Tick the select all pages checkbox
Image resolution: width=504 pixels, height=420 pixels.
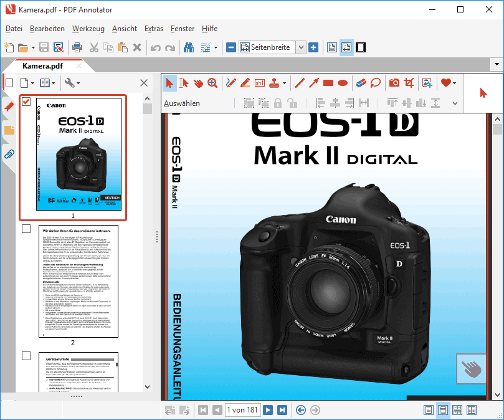tap(9, 83)
